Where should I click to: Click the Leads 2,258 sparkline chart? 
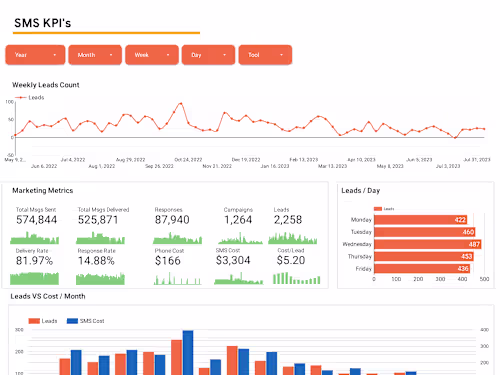pyautogui.click(x=293, y=238)
